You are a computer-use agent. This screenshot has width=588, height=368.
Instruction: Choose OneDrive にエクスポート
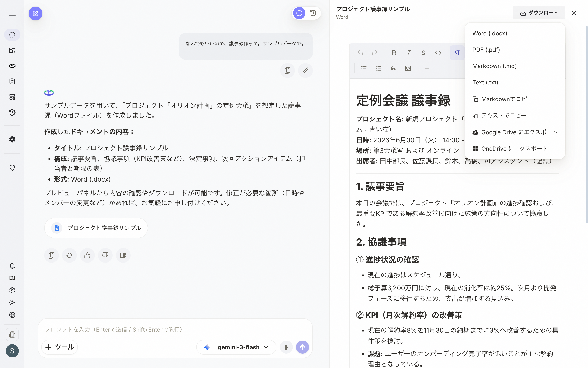point(515,148)
